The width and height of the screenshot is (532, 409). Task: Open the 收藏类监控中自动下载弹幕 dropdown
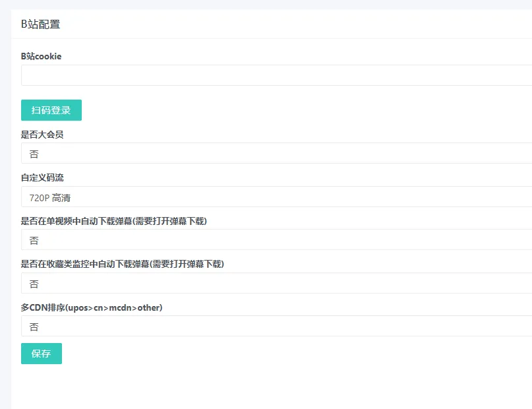click(x=276, y=283)
